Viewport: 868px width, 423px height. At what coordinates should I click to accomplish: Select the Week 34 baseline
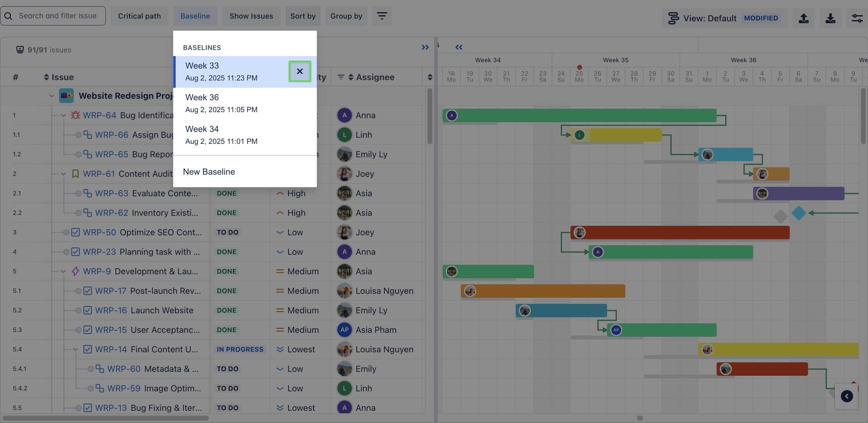point(221,135)
